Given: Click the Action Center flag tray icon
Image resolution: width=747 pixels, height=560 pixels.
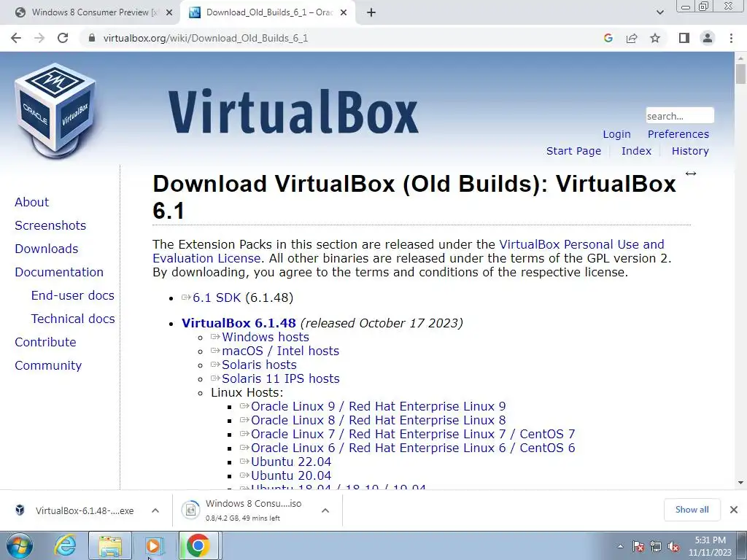Looking at the screenshot, I should [x=638, y=547].
